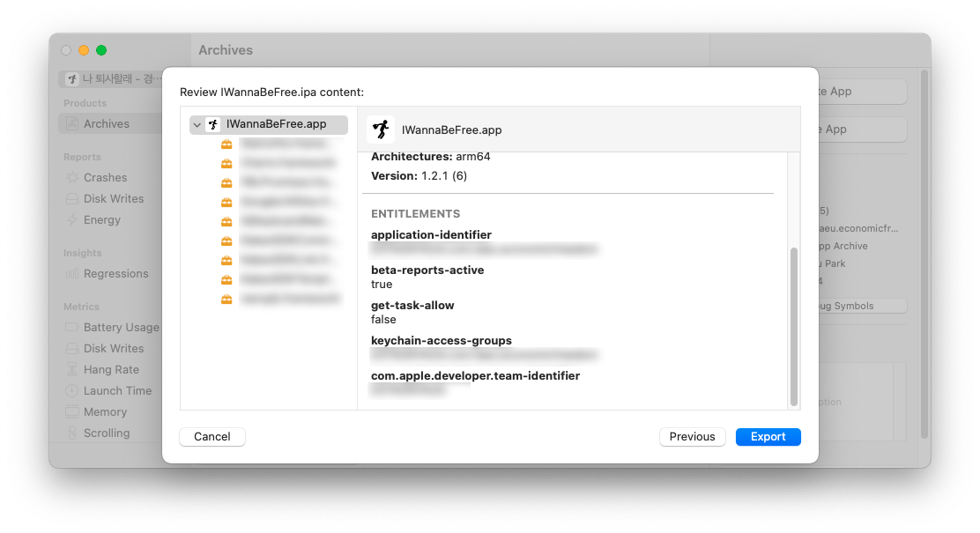Click the Archives document icon in sidebar
The height and width of the screenshot is (533, 980).
tap(72, 123)
